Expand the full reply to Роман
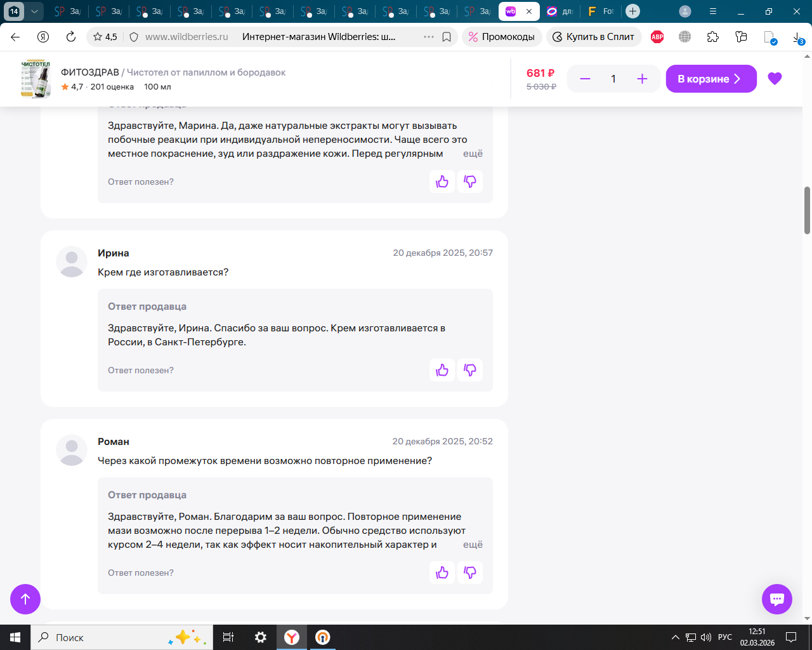812x650 pixels. coord(473,545)
